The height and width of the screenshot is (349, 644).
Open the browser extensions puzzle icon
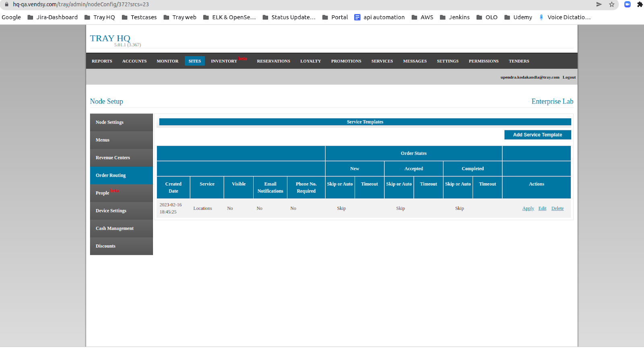pos(640,4)
